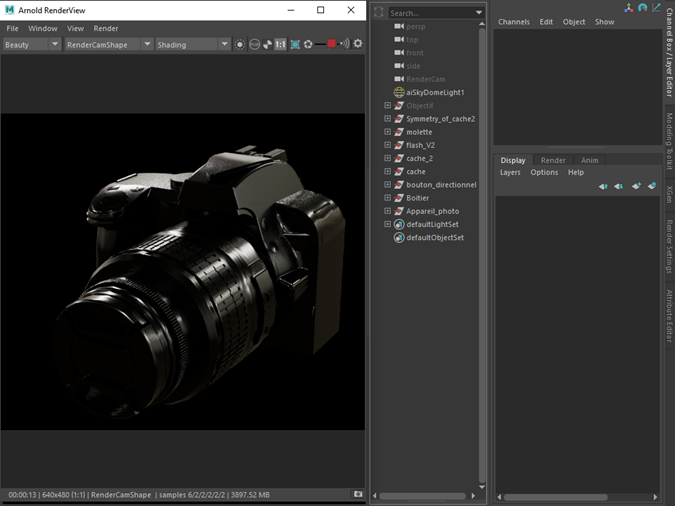This screenshot has height=506, width=675.
Task: Open the outliner search options arrow
Action: [479, 13]
